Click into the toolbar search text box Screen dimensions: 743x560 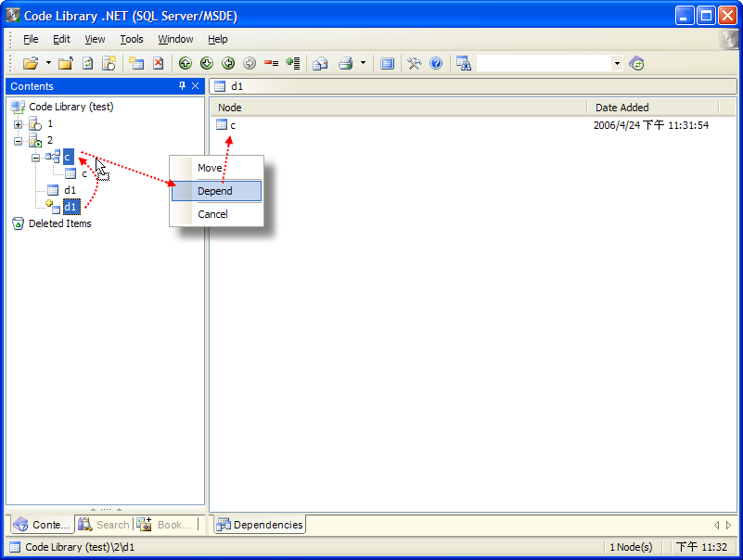(544, 63)
